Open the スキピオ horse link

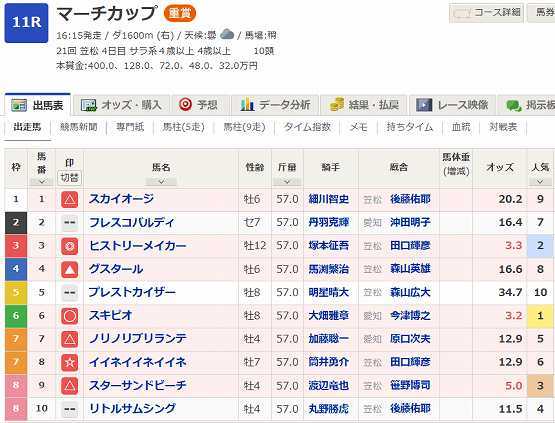coord(111,315)
